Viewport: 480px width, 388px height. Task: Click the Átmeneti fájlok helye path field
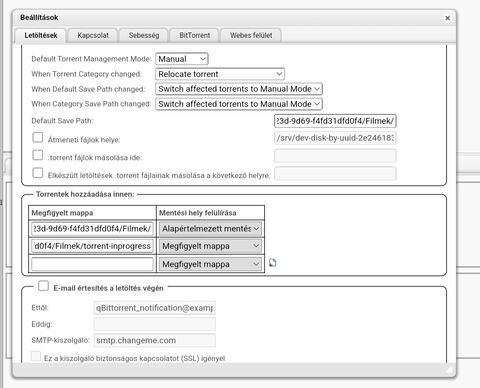pyautogui.click(x=335, y=138)
